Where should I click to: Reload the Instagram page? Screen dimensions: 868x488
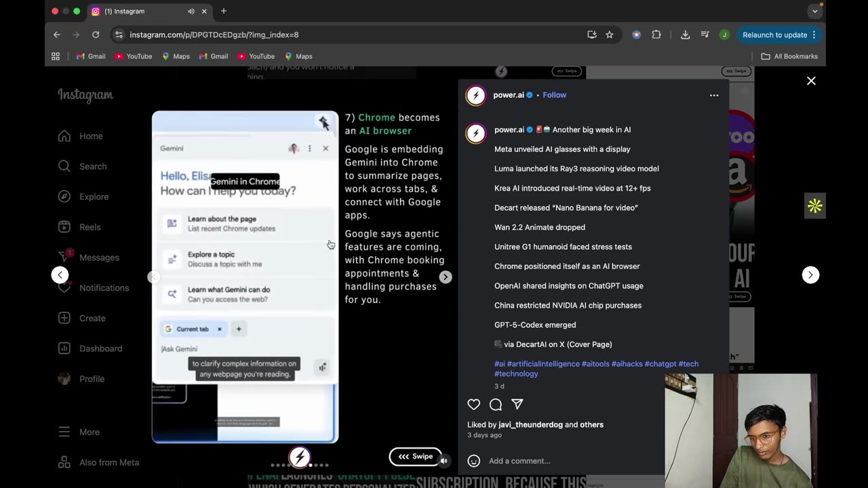[96, 35]
